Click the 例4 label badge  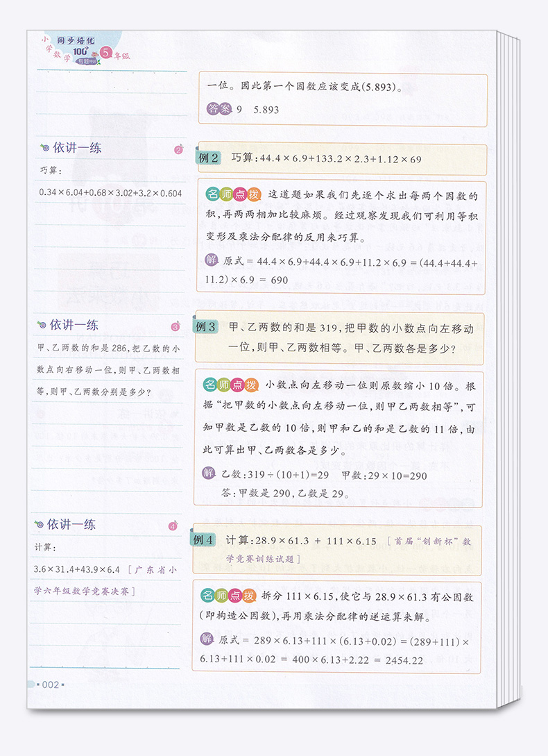[x=203, y=539]
